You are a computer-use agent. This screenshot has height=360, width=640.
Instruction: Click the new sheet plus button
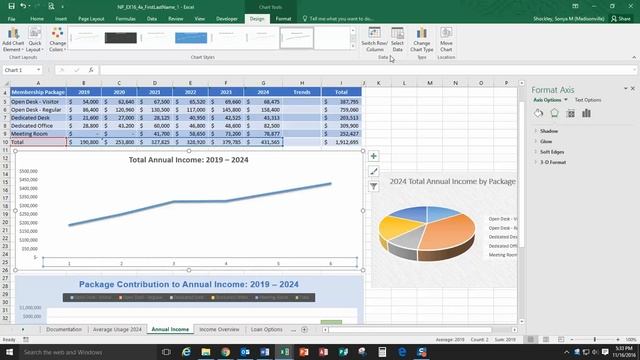[x=304, y=329]
